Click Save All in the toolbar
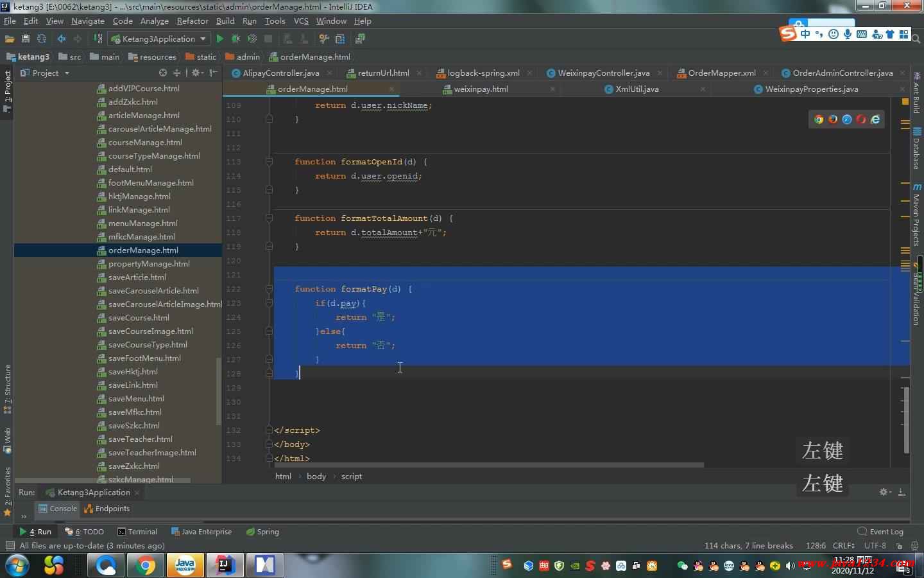Screen dimensions: 924x578 (x=26, y=39)
